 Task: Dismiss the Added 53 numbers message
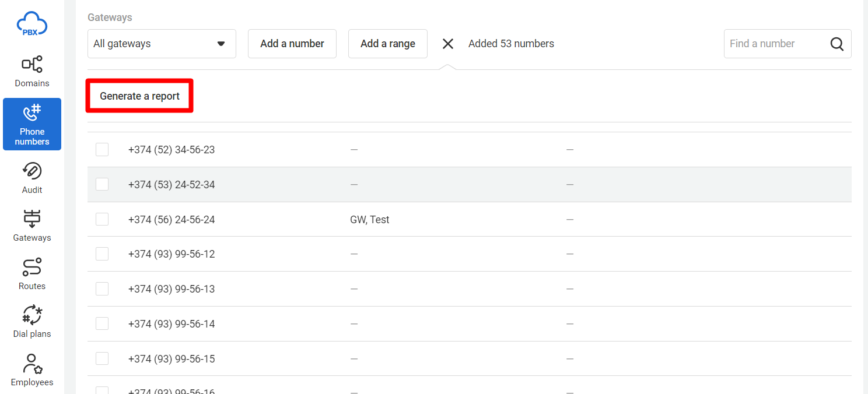(448, 44)
